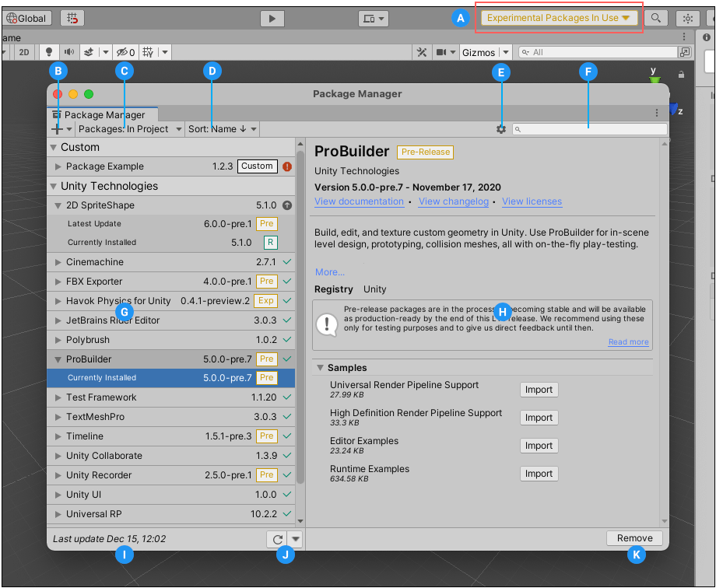Collapse the Custom group

tap(54, 148)
